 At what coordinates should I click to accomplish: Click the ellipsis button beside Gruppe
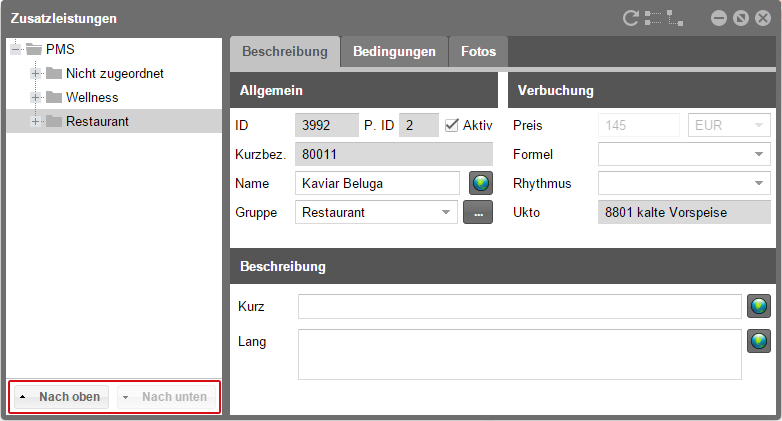(x=478, y=212)
